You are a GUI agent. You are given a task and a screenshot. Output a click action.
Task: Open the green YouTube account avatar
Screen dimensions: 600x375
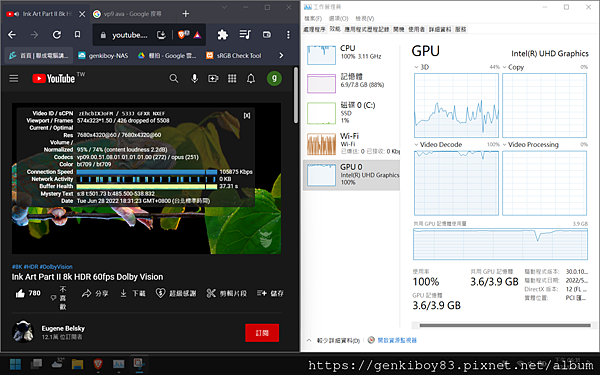tap(274, 78)
